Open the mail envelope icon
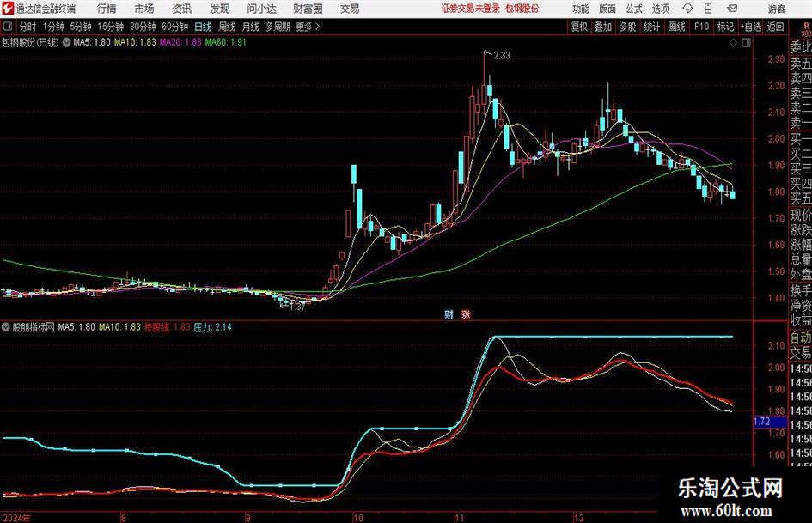The width and height of the screenshot is (812, 523). tap(732, 9)
